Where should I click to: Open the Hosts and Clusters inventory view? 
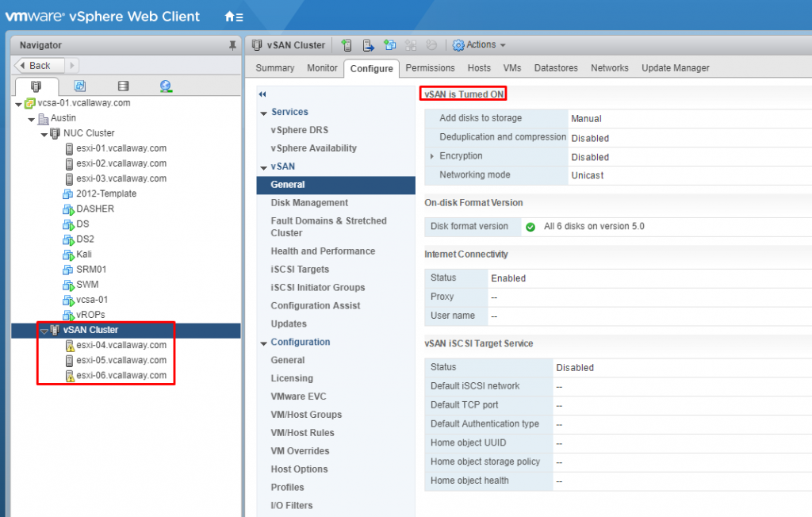[x=36, y=86]
